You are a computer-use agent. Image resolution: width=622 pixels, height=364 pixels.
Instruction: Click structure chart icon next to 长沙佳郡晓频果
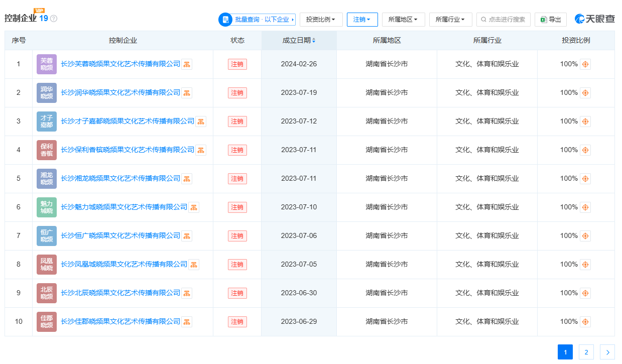click(x=187, y=322)
